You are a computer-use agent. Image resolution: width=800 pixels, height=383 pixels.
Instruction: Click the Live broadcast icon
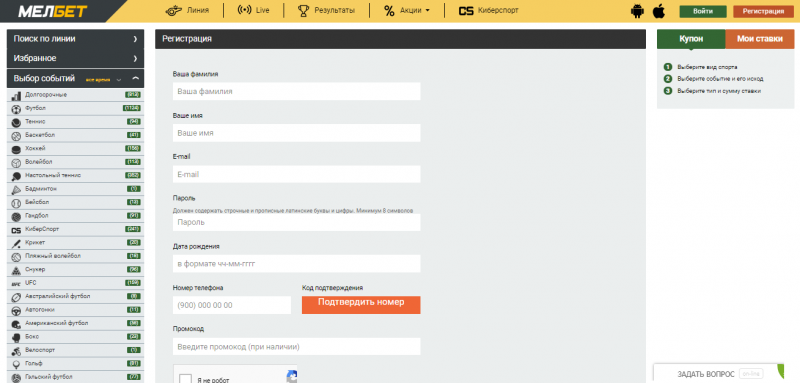tap(244, 10)
